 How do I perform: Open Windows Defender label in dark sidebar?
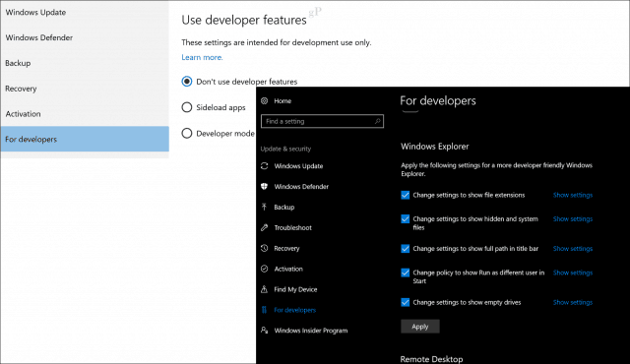301,187
